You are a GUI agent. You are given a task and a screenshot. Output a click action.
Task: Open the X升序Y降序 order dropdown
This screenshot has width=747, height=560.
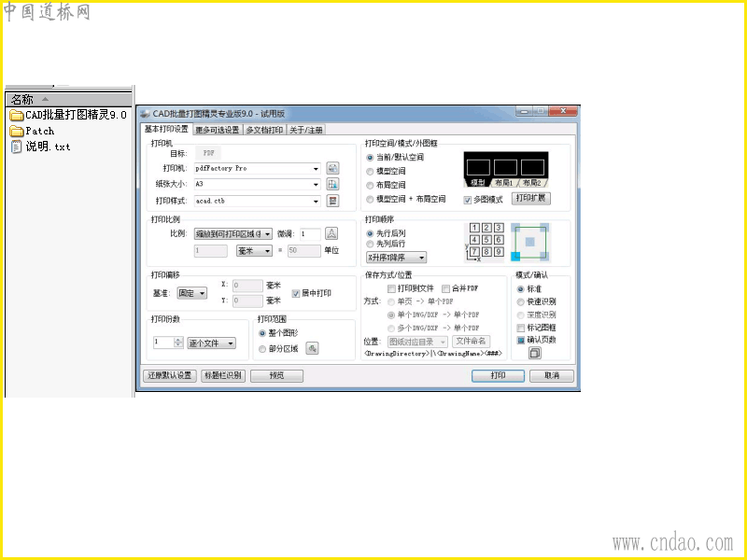tap(396, 258)
